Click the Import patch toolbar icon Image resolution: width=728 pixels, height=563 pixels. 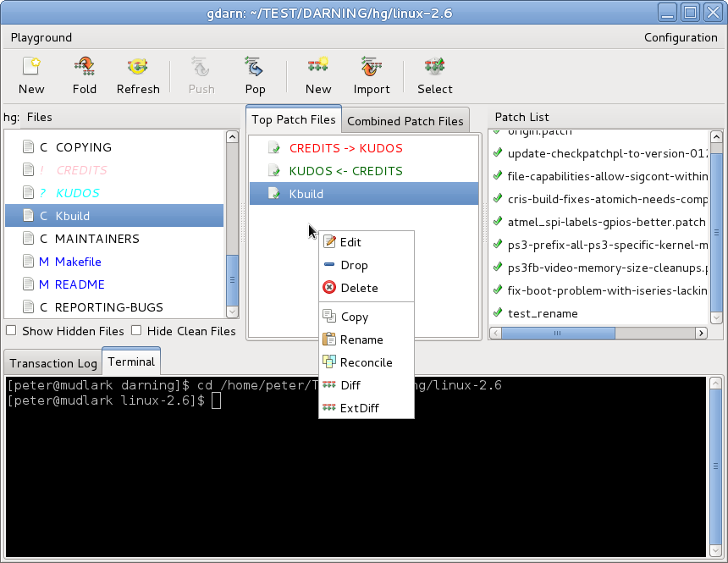[x=372, y=68]
